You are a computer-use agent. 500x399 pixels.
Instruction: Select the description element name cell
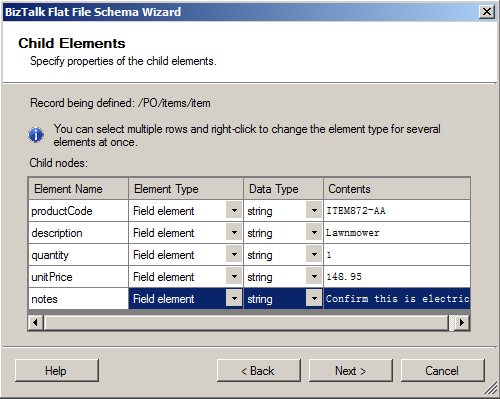[x=78, y=233]
